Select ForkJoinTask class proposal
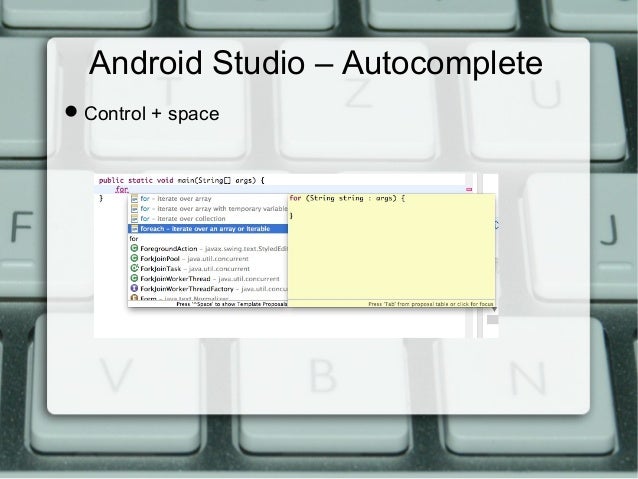 (x=208, y=269)
